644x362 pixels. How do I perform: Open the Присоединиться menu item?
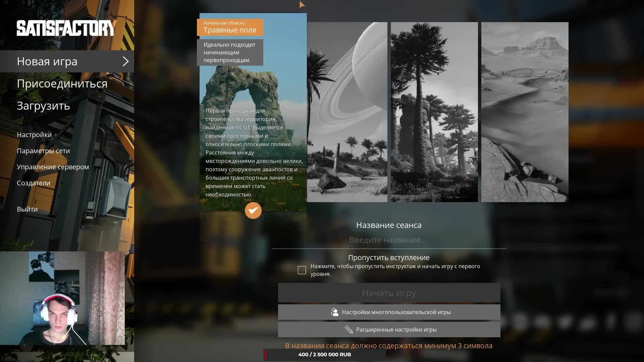click(62, 83)
